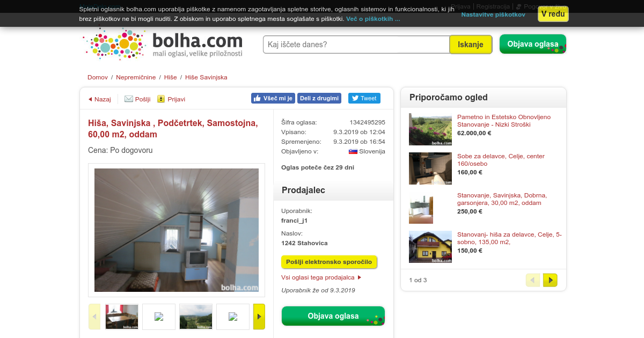Screen dimensions: 644x338
Task: Accept cookies with V redu button
Action: point(553,14)
